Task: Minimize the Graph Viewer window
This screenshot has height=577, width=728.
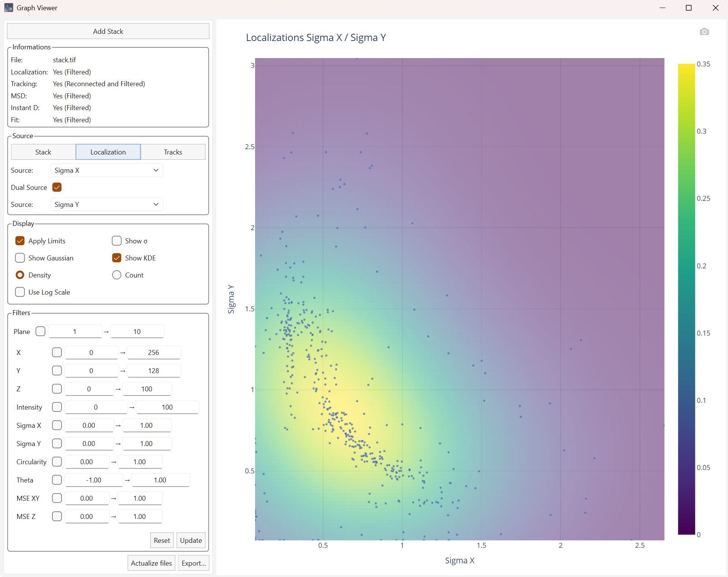Action: 662,8
